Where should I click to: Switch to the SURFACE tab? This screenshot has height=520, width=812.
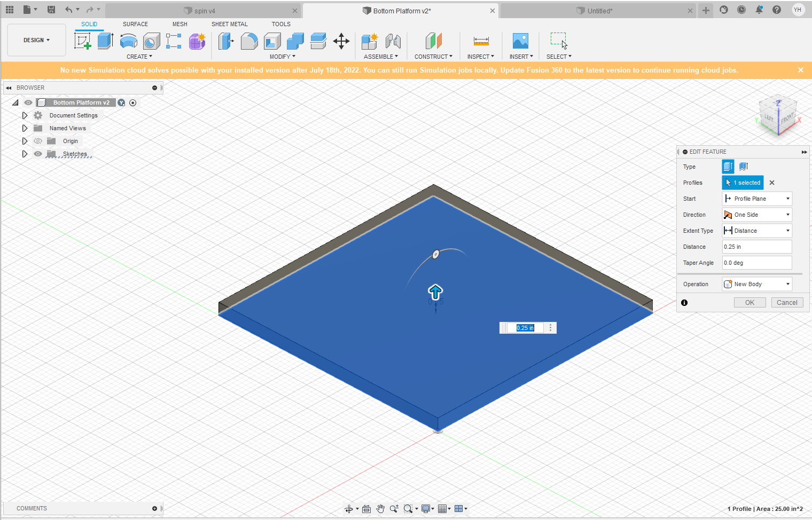tap(135, 24)
